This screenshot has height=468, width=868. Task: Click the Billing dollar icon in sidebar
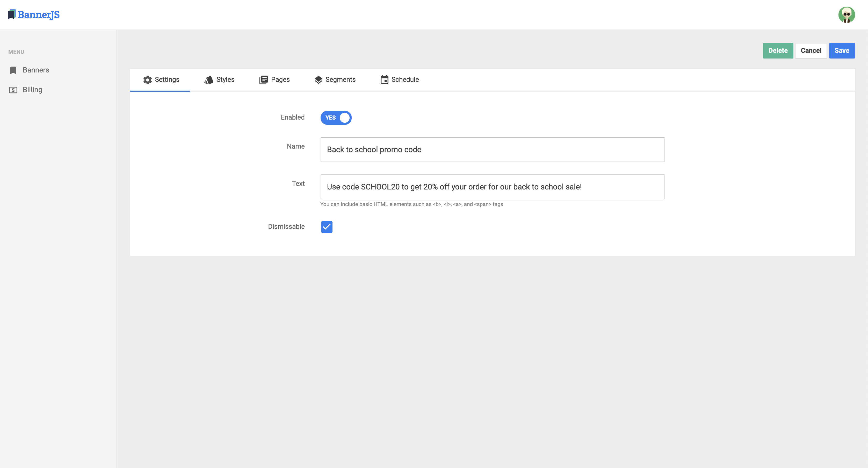(x=13, y=90)
